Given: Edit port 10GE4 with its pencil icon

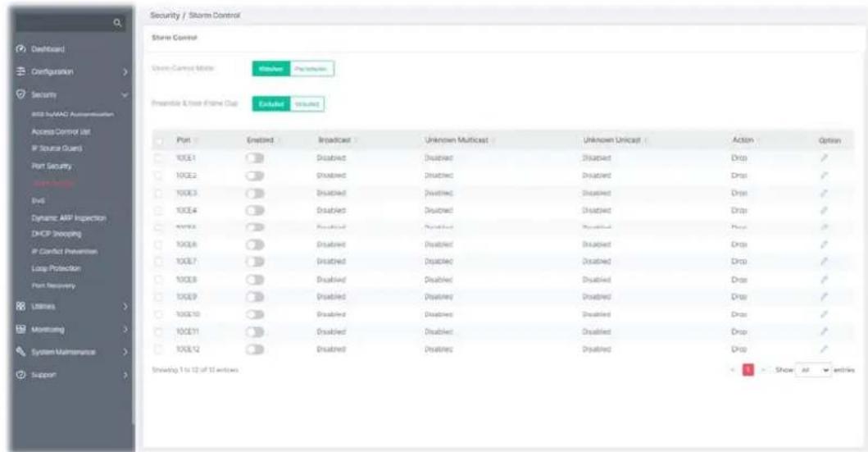Looking at the screenshot, I should 824,210.
